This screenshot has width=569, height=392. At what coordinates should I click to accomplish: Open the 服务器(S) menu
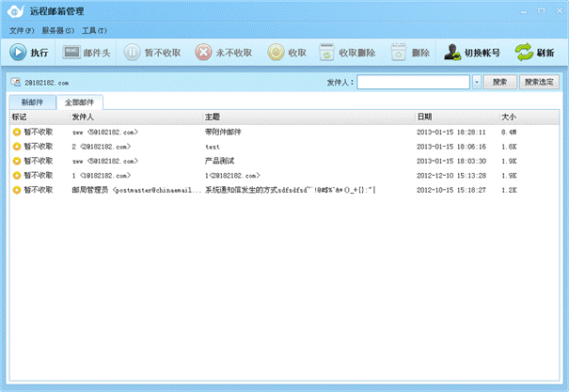tap(57, 30)
